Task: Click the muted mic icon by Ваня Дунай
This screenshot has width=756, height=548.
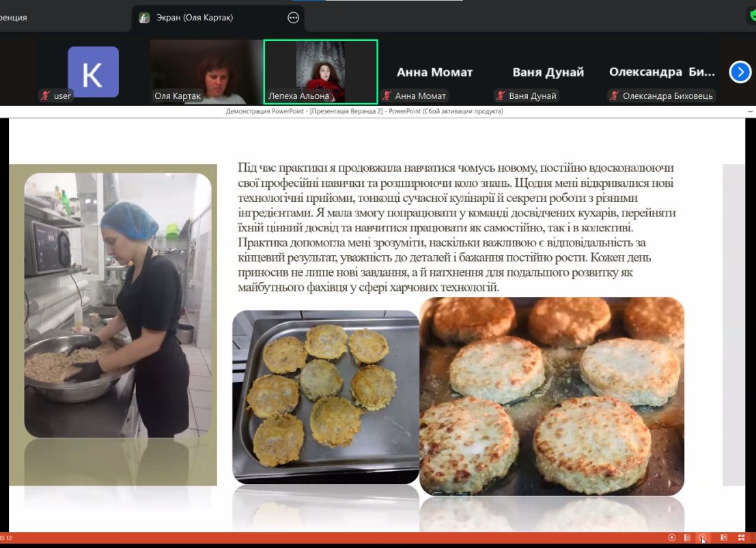Action: 501,96
